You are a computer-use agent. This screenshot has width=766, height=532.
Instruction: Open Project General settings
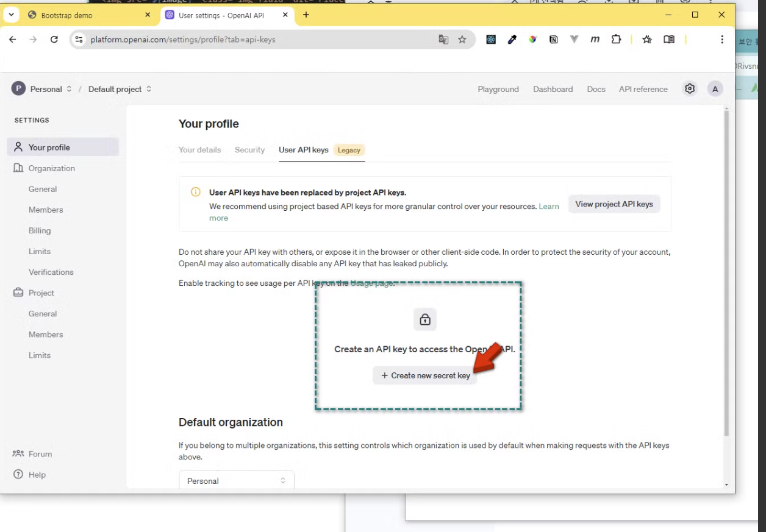pyautogui.click(x=43, y=313)
